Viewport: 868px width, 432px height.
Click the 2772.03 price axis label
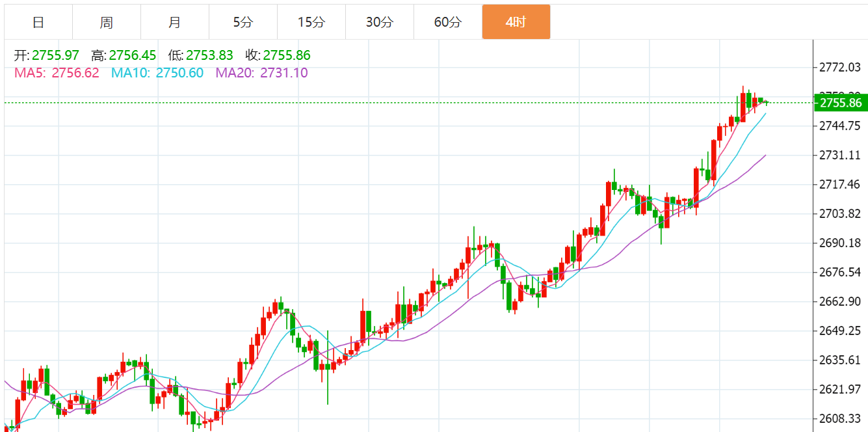coord(840,67)
